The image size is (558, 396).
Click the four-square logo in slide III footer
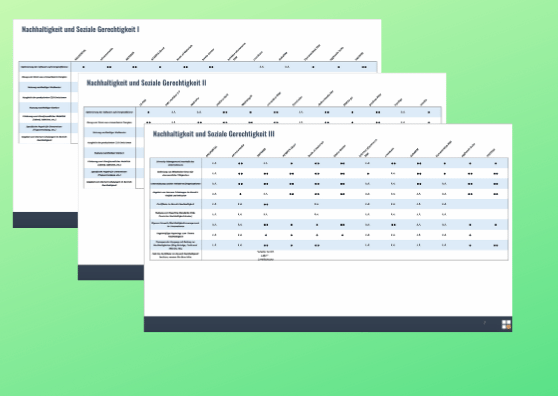[506, 324]
